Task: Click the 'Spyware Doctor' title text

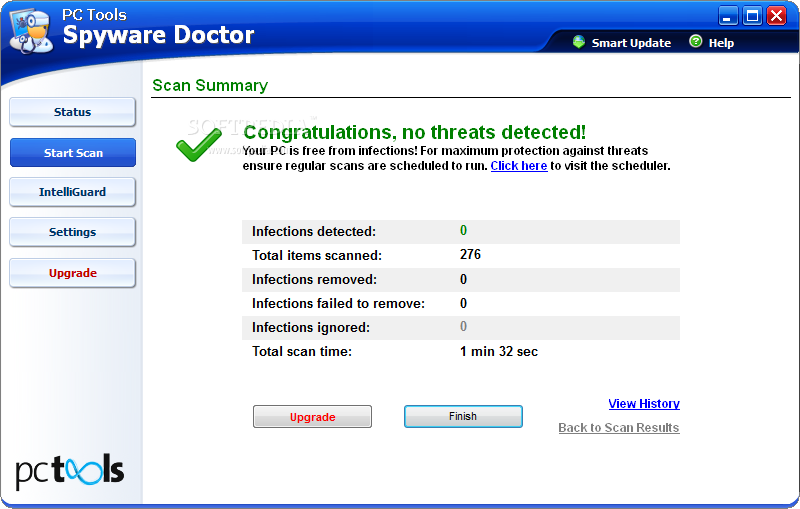Action: click(158, 36)
